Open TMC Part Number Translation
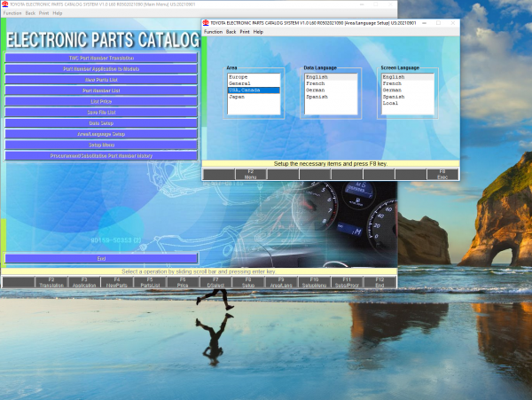This screenshot has height=400, width=532. [x=100, y=58]
